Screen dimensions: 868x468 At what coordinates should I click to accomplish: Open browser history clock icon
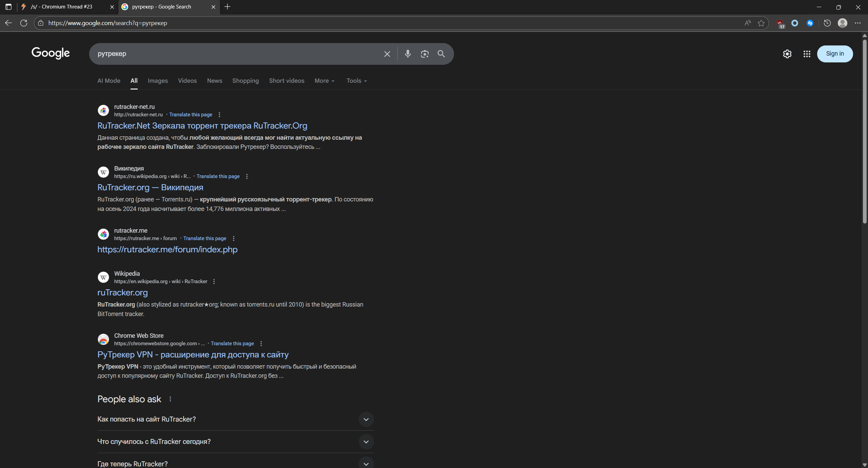(827, 23)
